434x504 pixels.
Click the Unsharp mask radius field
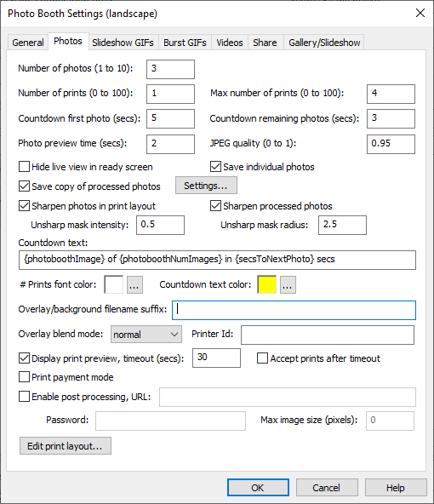342,225
